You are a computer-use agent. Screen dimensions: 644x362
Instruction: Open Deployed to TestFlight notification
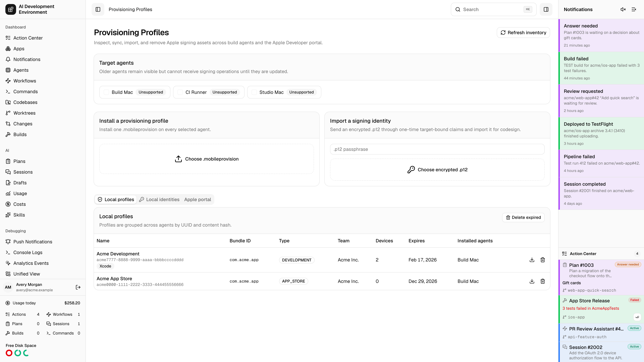click(x=601, y=134)
